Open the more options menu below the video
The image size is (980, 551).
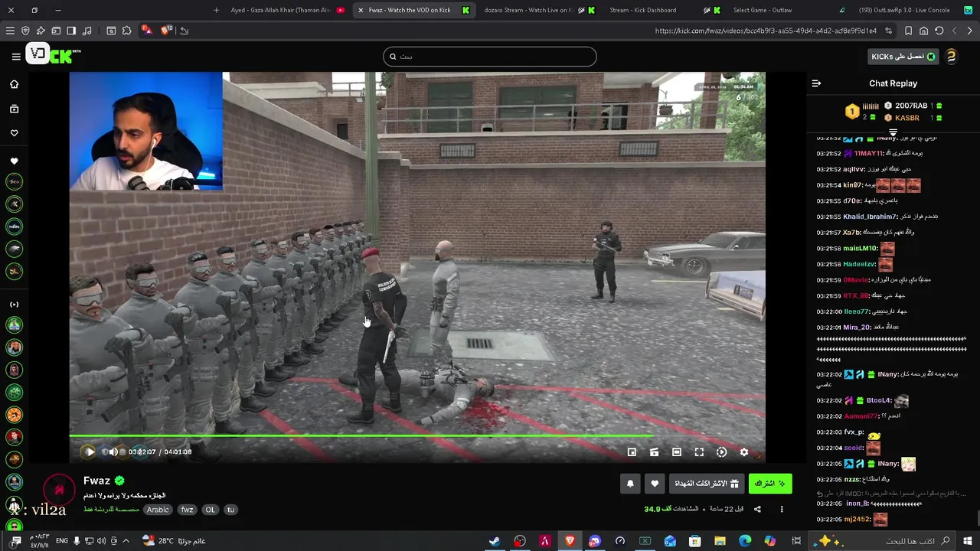tap(782, 509)
